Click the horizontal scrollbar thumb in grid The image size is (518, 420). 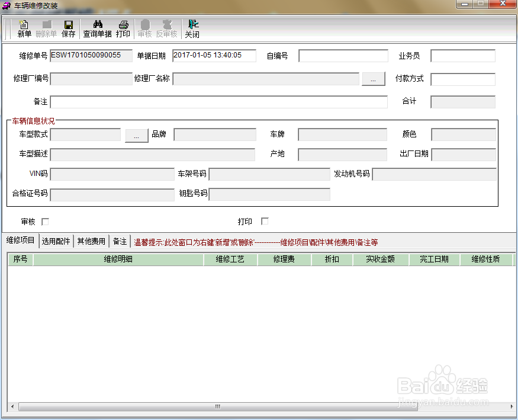point(218,406)
